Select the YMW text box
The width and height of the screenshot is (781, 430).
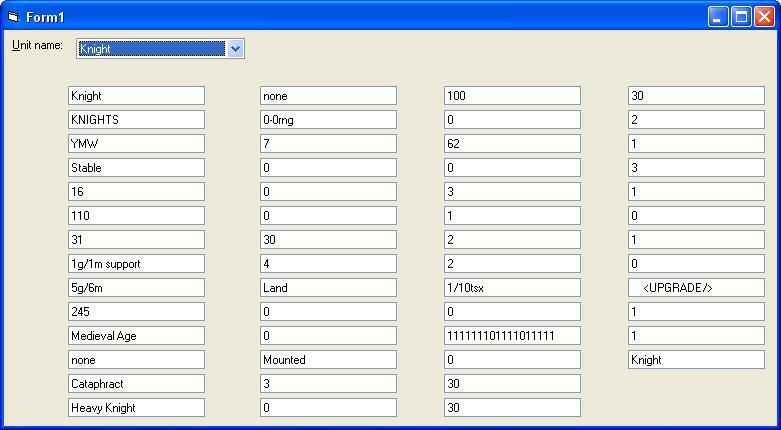[136, 144]
